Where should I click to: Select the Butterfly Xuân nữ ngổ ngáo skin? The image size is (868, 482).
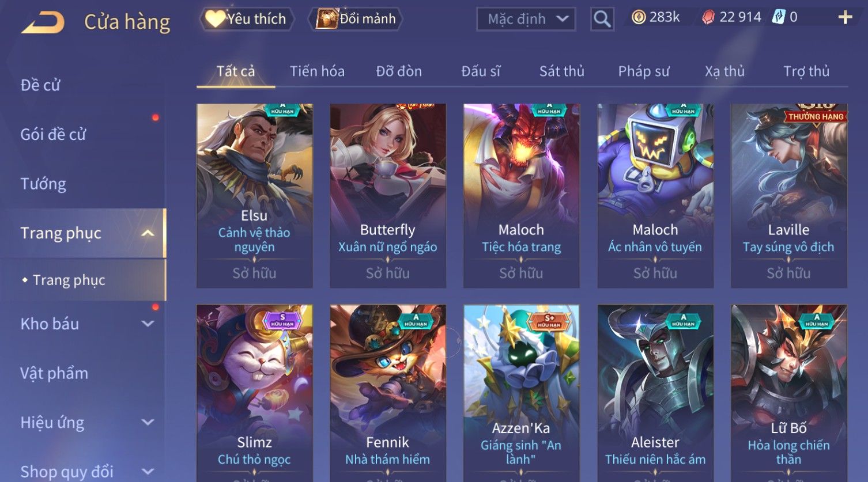[x=388, y=196]
